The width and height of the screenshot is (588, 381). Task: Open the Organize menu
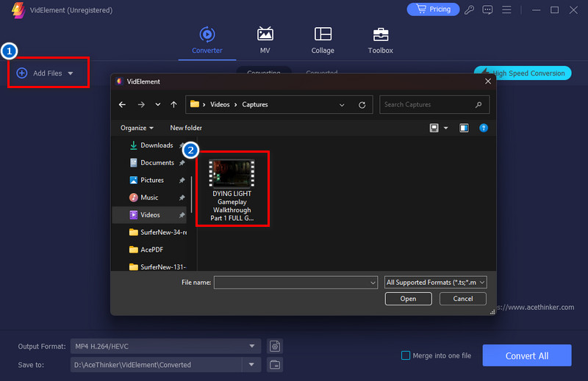tap(137, 128)
